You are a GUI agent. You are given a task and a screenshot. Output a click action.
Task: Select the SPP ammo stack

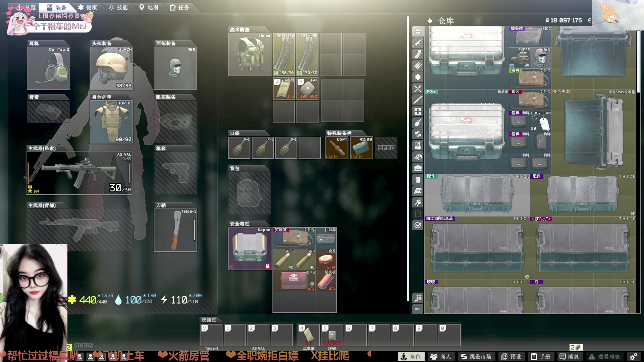[x=305, y=259]
